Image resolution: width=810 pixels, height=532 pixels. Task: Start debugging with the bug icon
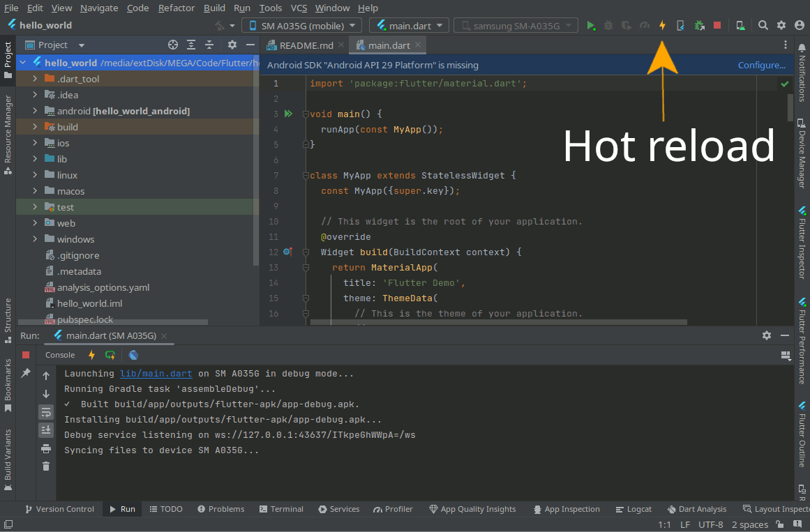tap(608, 25)
